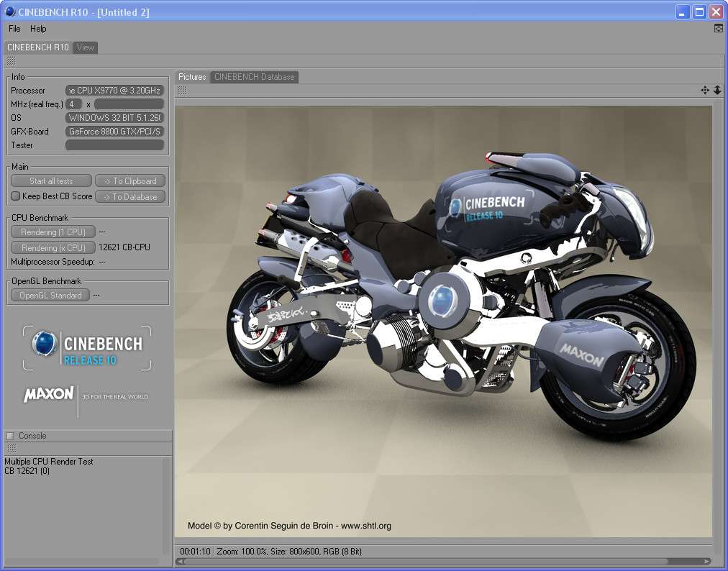728x571 pixels.
Task: Click the layout icon beside the menu bar
Action: (718, 29)
